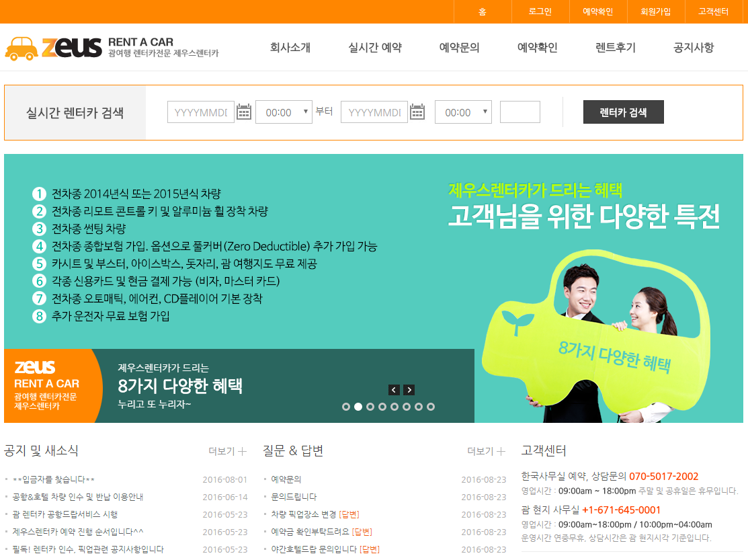Open notice 필독! 렌터카 인수, 픽업관련 공지사항입니다
The height and width of the screenshot is (560, 748).
88,549
